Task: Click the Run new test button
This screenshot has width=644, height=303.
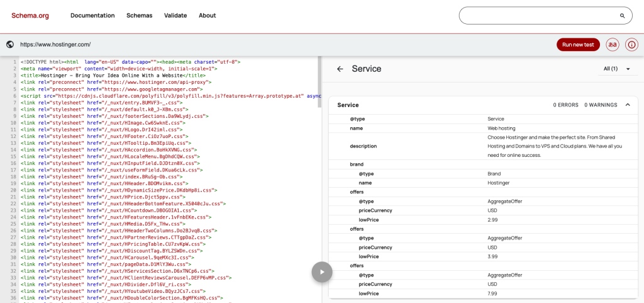Action: click(x=578, y=45)
